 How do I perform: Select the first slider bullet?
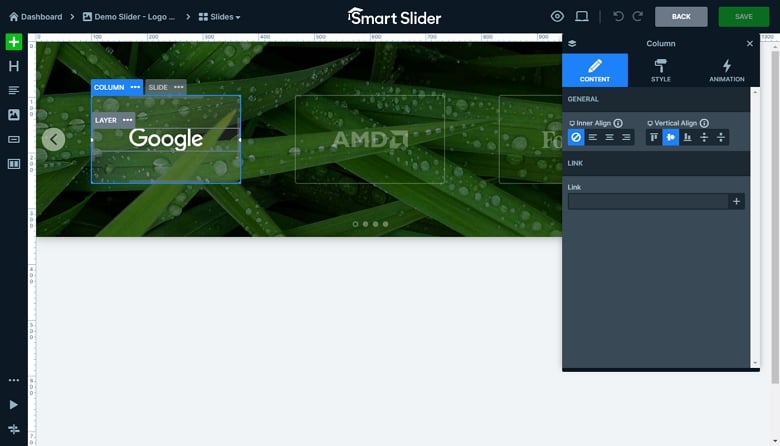point(355,224)
